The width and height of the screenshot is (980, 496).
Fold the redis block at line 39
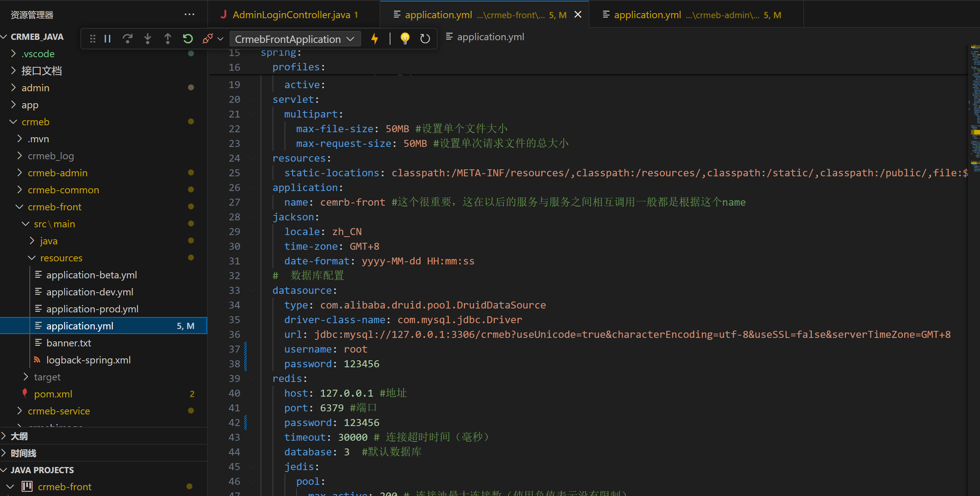252,379
